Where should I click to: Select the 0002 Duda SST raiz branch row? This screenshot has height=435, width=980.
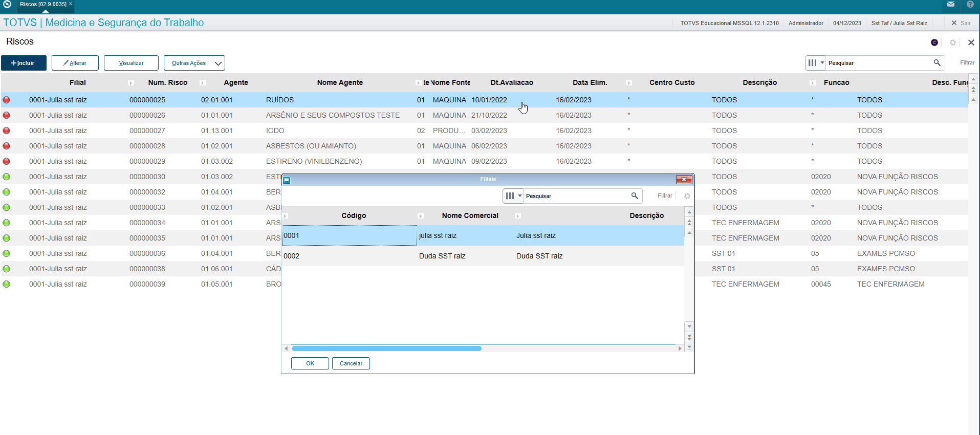[x=483, y=256]
